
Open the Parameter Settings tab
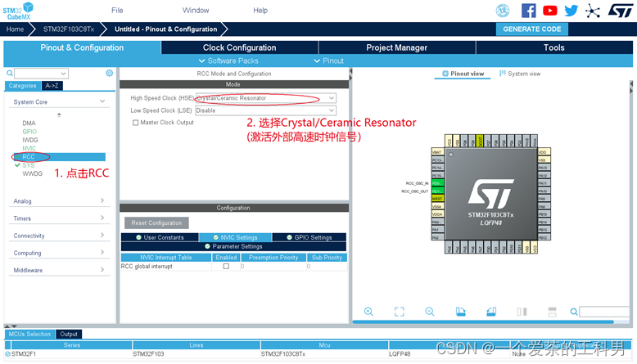[233, 246]
